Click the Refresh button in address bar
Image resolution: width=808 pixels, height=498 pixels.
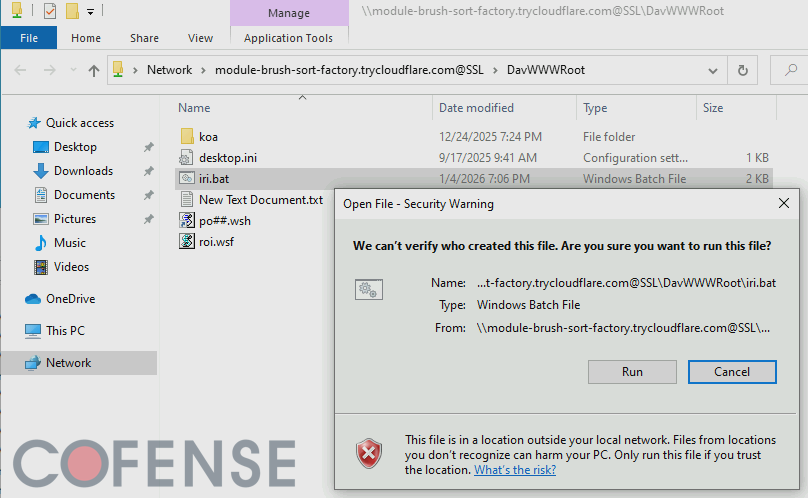pos(742,70)
